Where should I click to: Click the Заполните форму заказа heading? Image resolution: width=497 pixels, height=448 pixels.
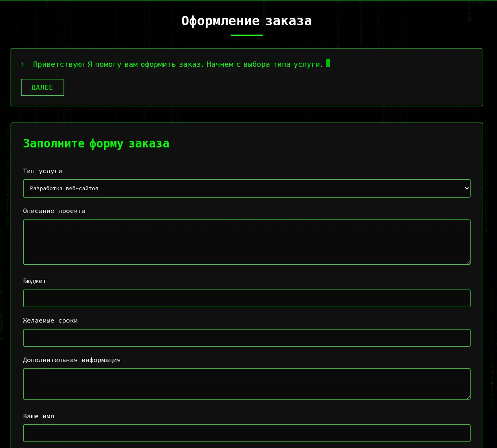tap(96, 144)
